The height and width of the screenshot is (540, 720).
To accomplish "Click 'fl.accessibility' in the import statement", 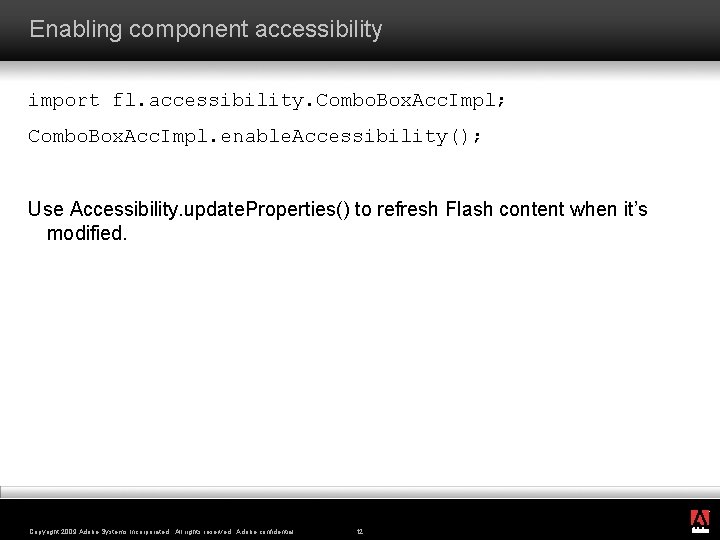I will click(x=207, y=101).
